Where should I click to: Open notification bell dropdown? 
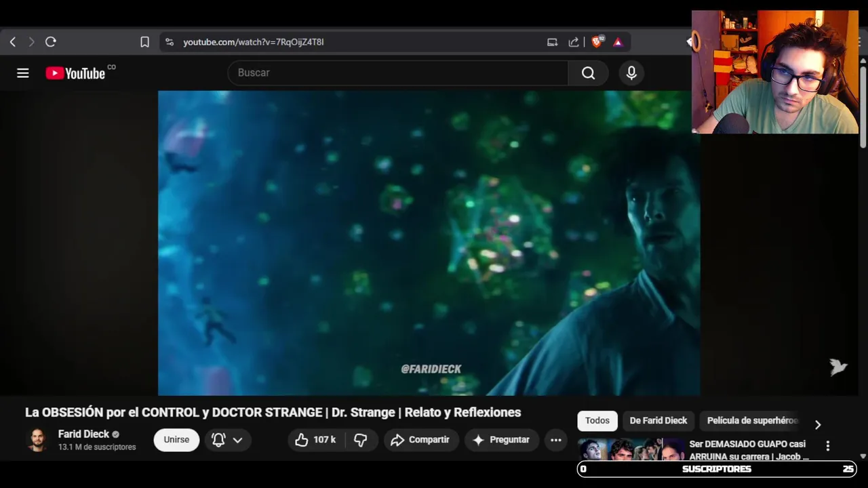(x=227, y=440)
